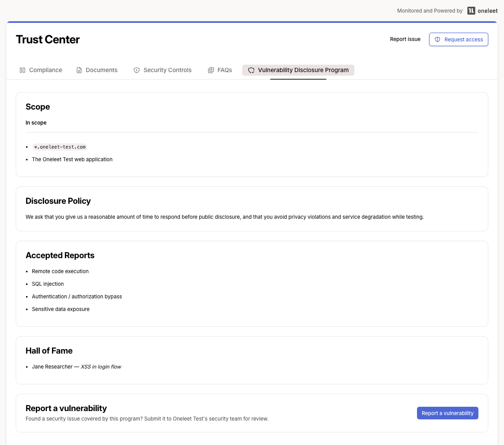This screenshot has height=445, width=504.
Task: Click the 'In scope' subheading
Action: 36,123
